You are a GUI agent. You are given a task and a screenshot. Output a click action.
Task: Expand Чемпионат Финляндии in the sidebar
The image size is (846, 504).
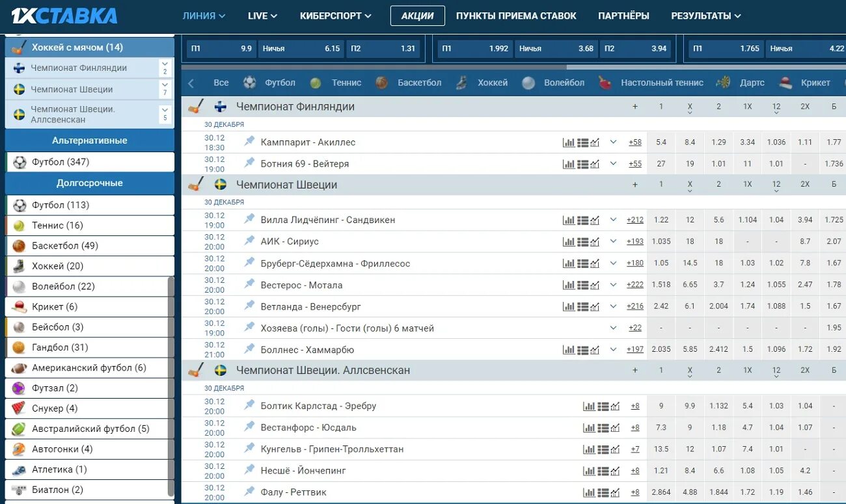165,68
